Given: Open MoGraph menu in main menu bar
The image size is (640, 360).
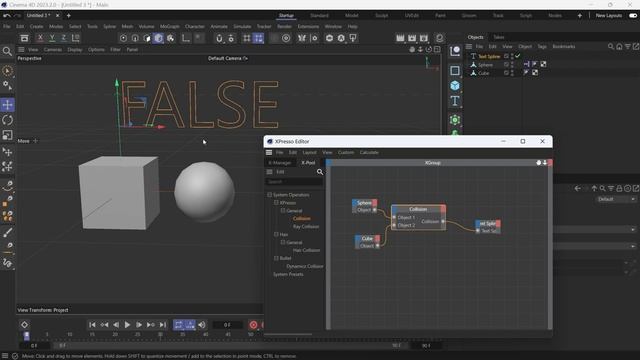Looking at the screenshot, I should [169, 27].
